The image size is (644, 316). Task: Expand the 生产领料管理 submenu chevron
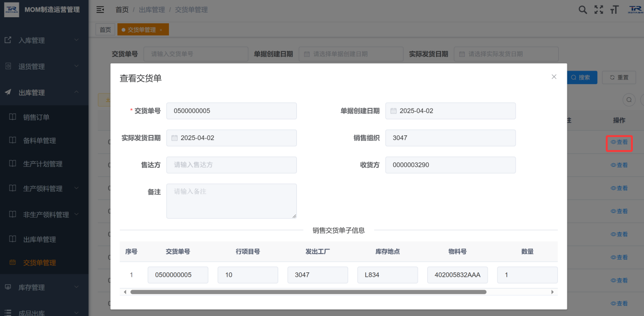coord(76,188)
